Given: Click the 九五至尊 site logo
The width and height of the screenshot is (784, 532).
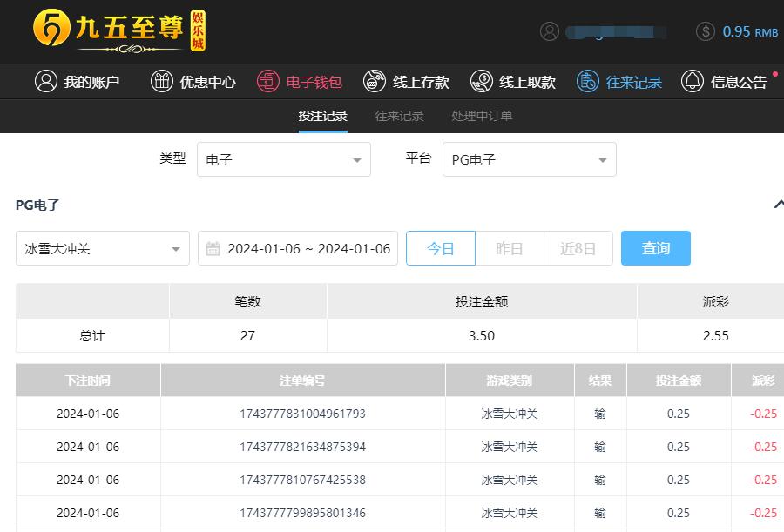Looking at the screenshot, I should click(x=119, y=30).
